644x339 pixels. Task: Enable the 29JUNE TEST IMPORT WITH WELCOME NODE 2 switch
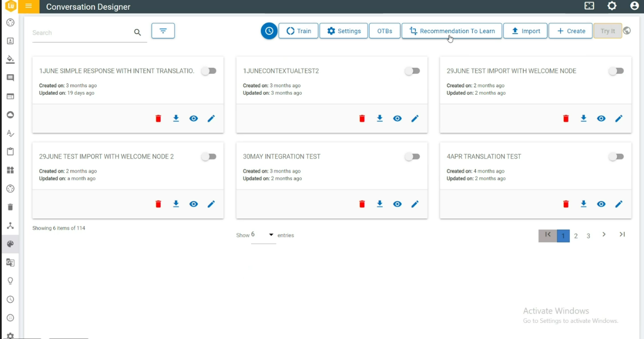pos(209,157)
